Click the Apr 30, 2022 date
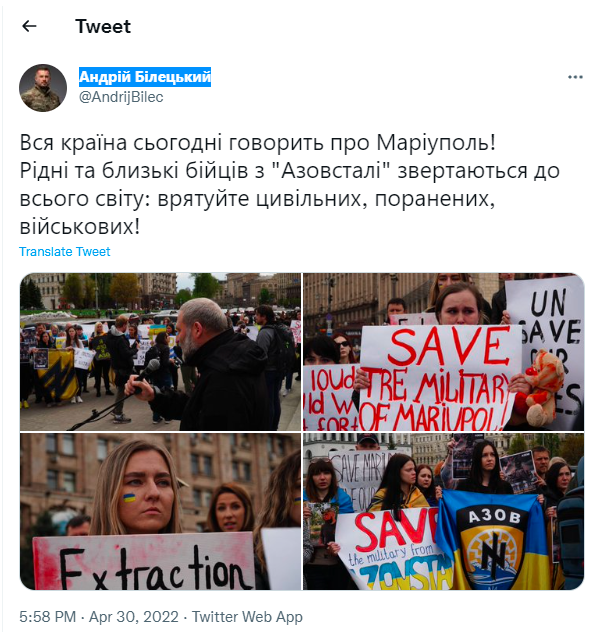The image size is (600, 632). [133, 617]
